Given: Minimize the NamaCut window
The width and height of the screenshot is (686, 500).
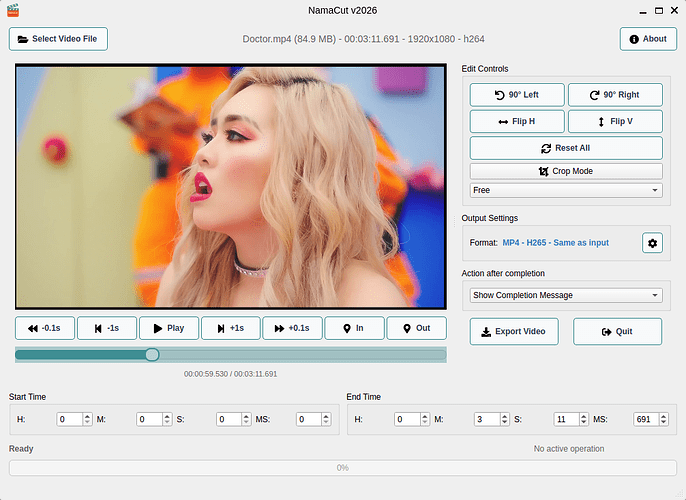Looking at the screenshot, I should point(643,11).
